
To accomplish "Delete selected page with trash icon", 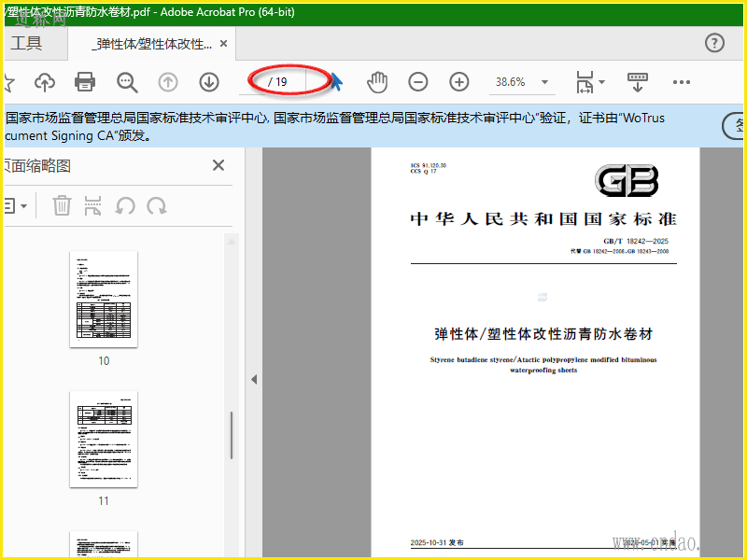I will point(62,205).
